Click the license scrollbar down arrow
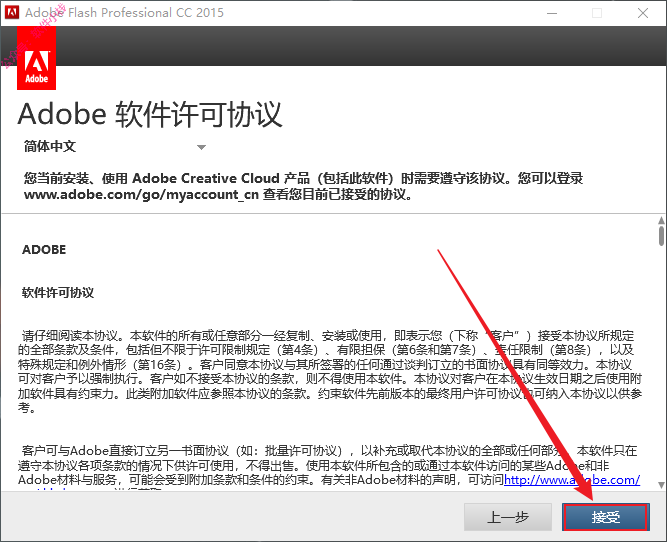The height and width of the screenshot is (542, 667). click(x=661, y=485)
